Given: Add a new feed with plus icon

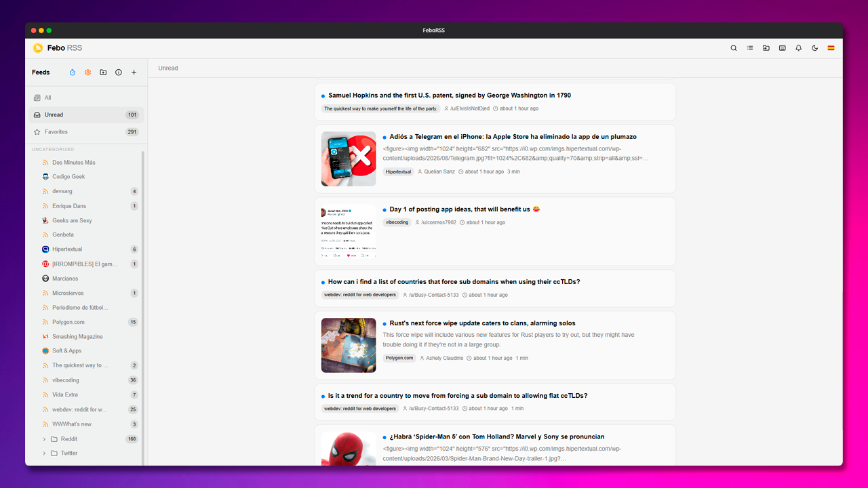Looking at the screenshot, I should pyautogui.click(x=134, y=73).
